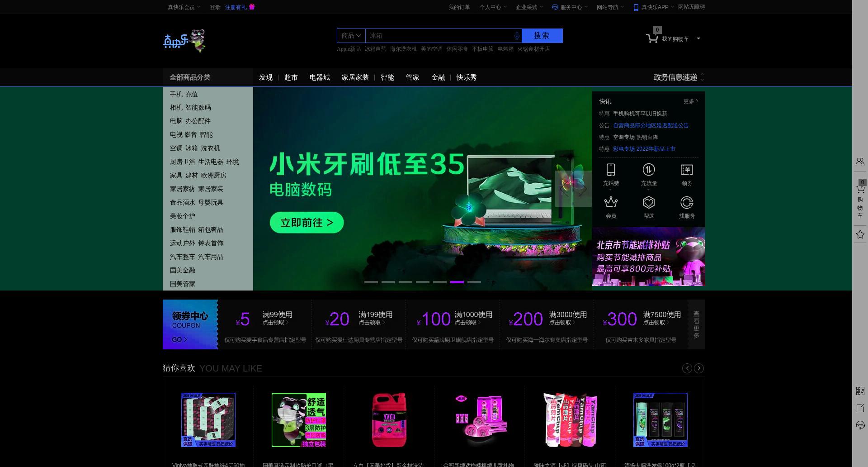Click the 搜索 search button
Screen dimensions: 868x467
tap(542, 36)
